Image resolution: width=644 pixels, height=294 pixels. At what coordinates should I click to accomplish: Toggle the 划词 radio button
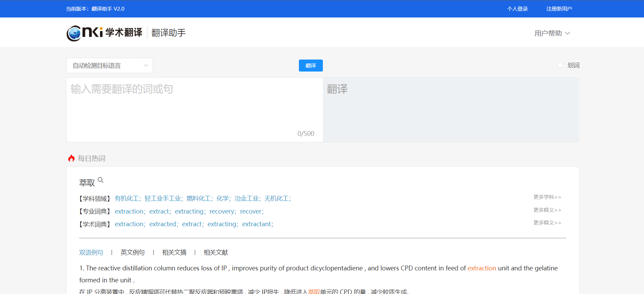[560, 65]
